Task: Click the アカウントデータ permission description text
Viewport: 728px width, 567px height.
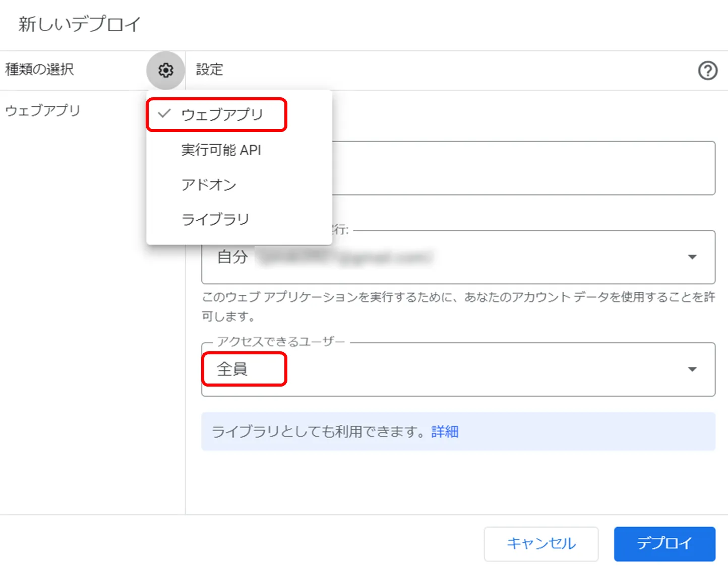Action: click(x=458, y=306)
